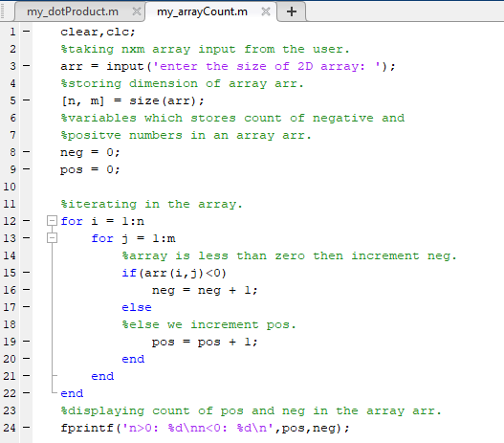Click the 'pos = 0;' statement

click(x=90, y=169)
